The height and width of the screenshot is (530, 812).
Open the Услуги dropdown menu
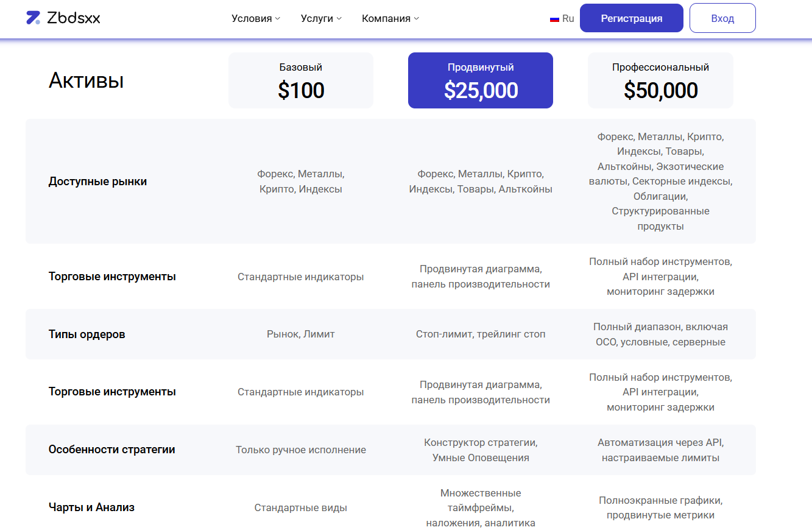[x=321, y=18]
